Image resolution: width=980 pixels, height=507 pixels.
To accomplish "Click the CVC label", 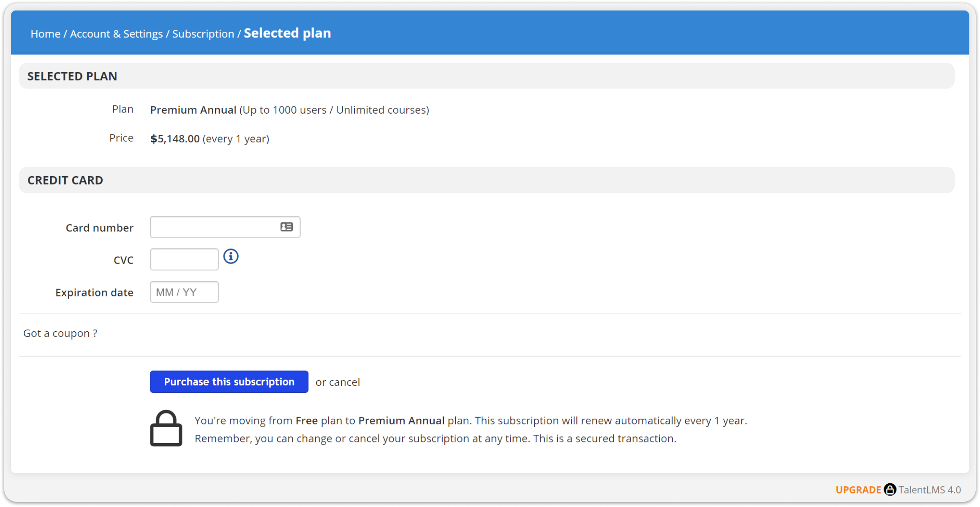I will tap(123, 260).
